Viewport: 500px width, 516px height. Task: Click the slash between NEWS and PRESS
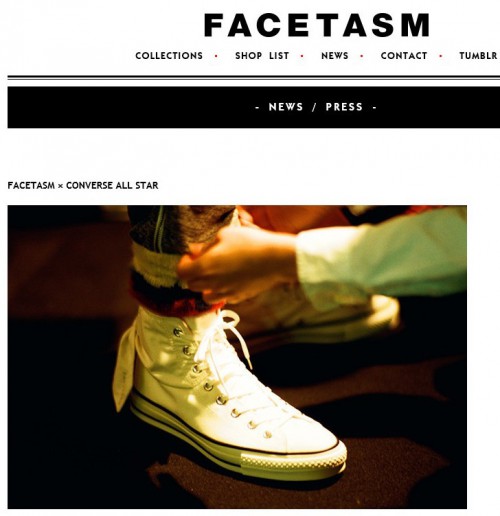click(x=314, y=107)
